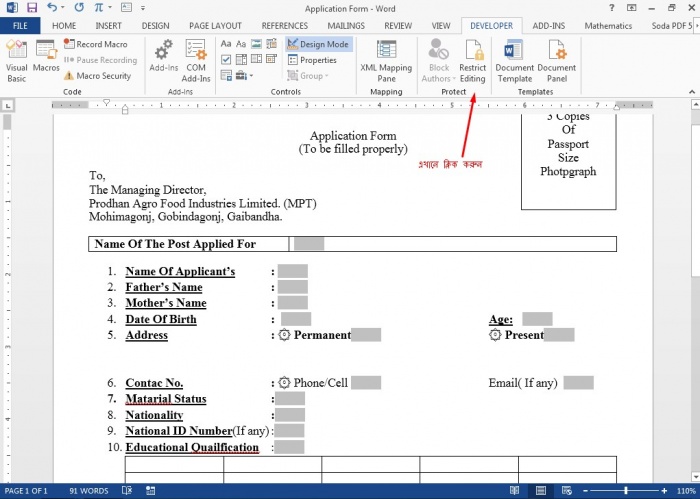700x499 pixels.
Task: Open the Macros dialog
Action: 46,56
